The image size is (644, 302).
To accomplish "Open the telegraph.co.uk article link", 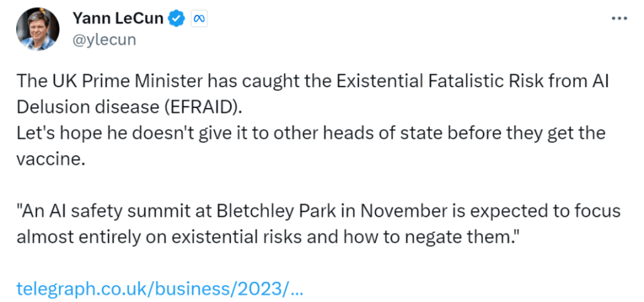I will pyautogui.click(x=160, y=289).
